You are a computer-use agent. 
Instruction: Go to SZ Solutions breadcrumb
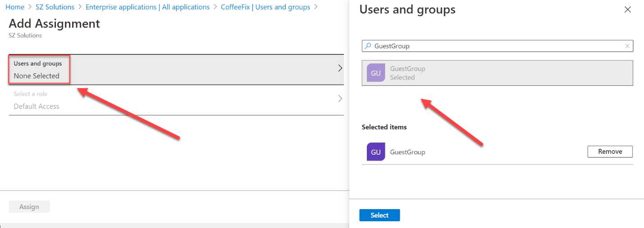pos(55,7)
